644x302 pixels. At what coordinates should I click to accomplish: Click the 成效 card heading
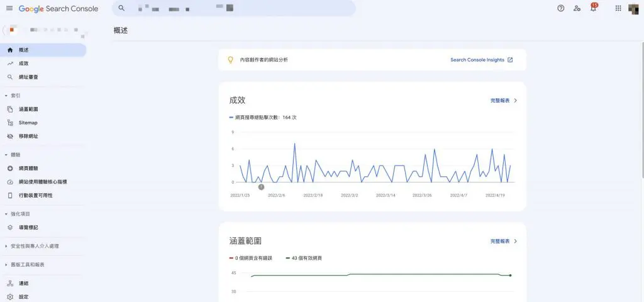[x=237, y=100]
